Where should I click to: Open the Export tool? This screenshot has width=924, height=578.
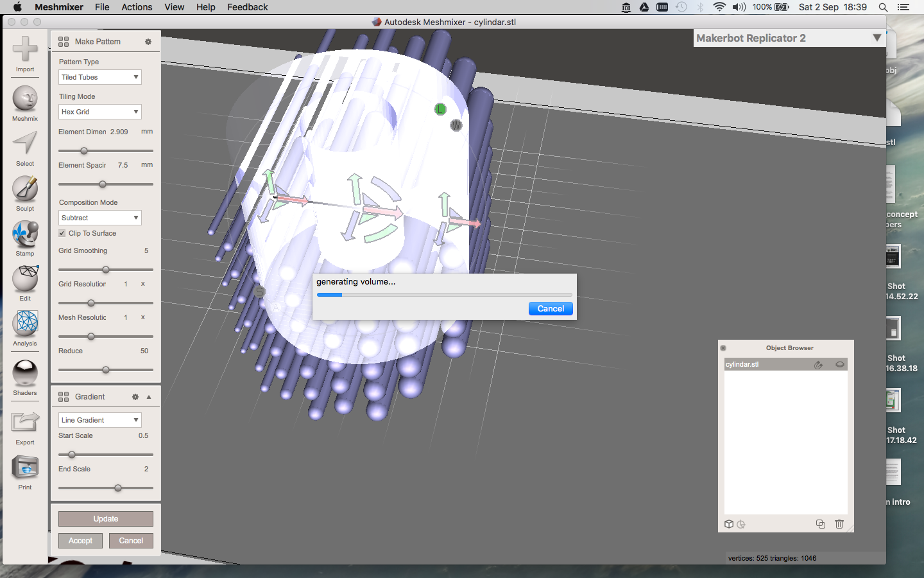point(25,427)
